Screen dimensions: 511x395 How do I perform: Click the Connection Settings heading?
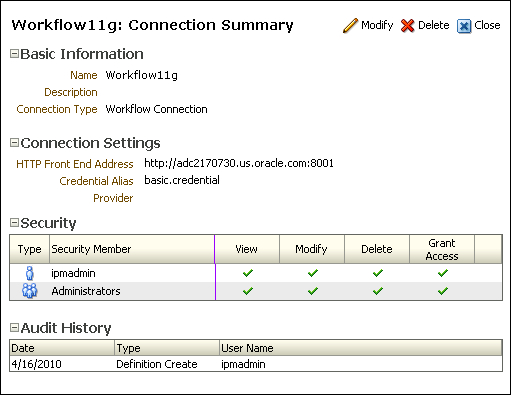(x=90, y=143)
